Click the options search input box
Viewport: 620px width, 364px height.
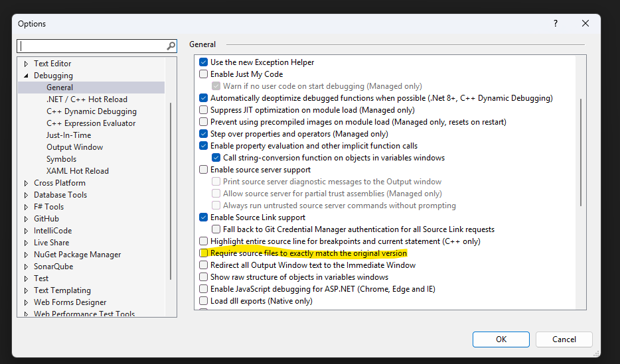click(92, 46)
